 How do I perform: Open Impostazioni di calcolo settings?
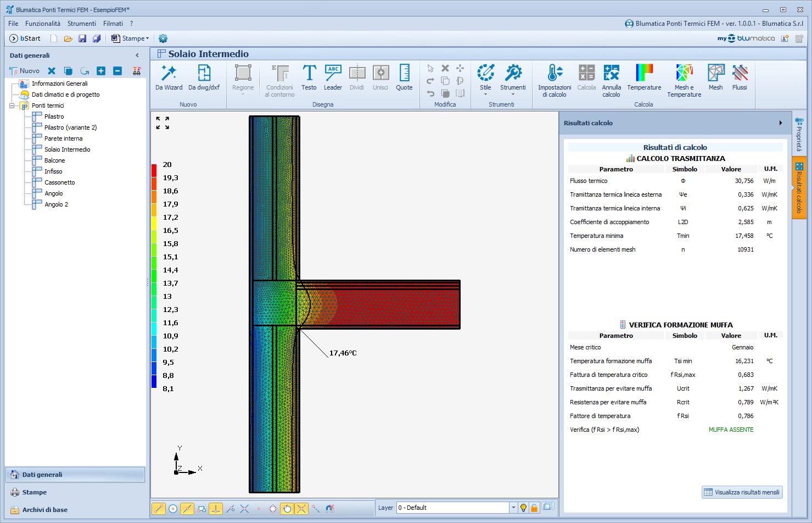pos(555,80)
